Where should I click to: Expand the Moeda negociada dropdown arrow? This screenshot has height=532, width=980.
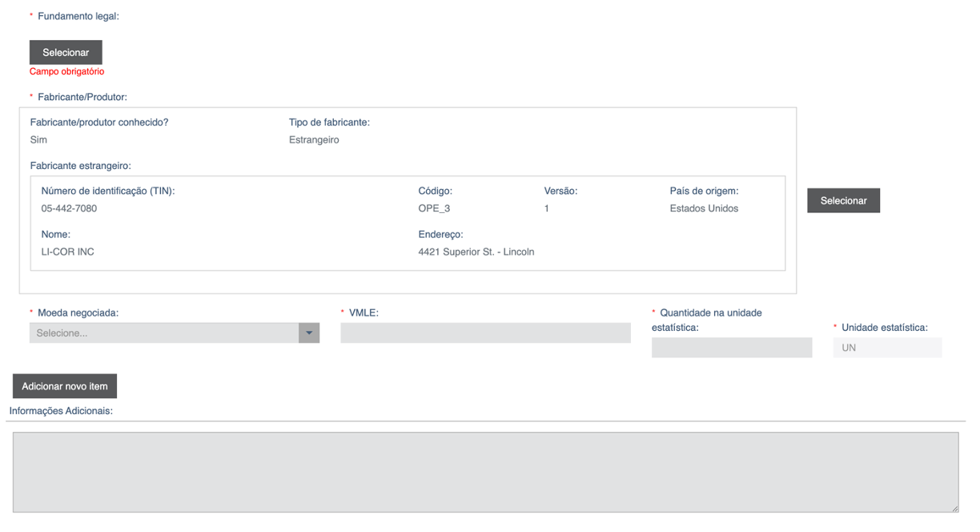(309, 333)
